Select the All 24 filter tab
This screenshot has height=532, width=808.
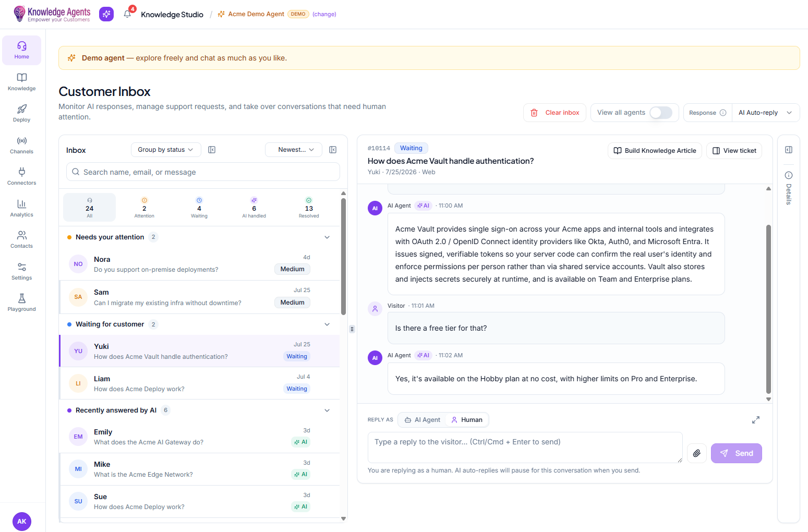[90, 208]
